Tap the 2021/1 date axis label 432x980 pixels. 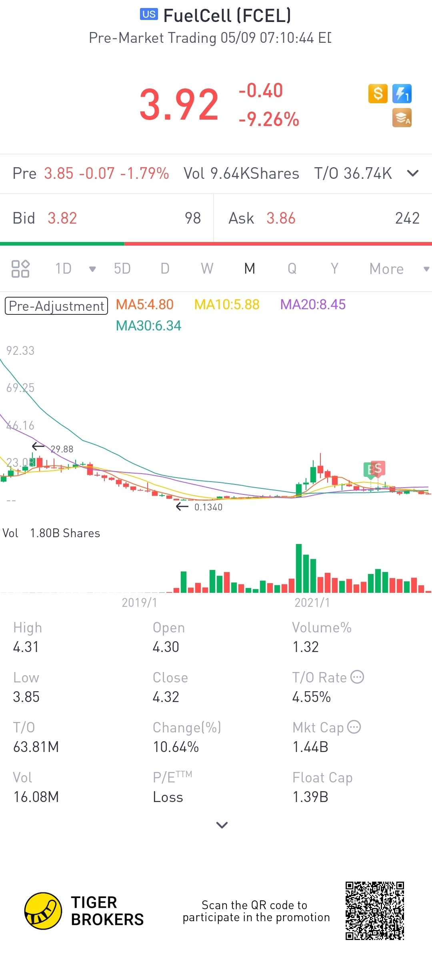click(312, 602)
